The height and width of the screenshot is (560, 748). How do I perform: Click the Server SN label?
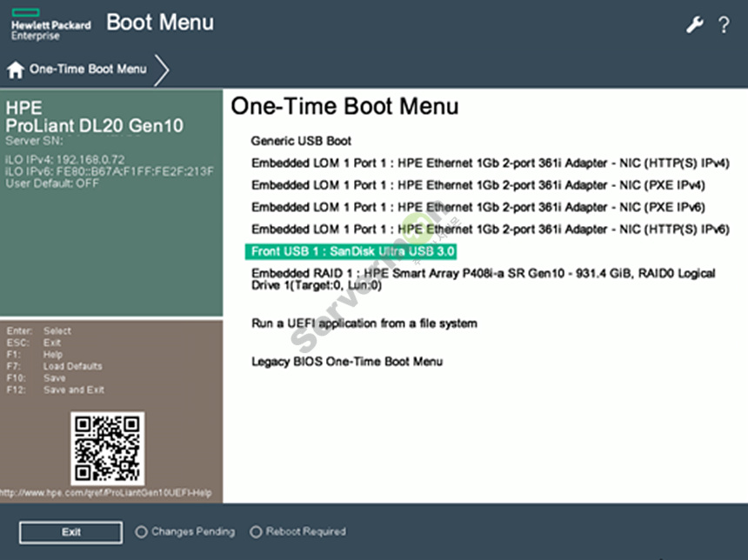coord(34,141)
